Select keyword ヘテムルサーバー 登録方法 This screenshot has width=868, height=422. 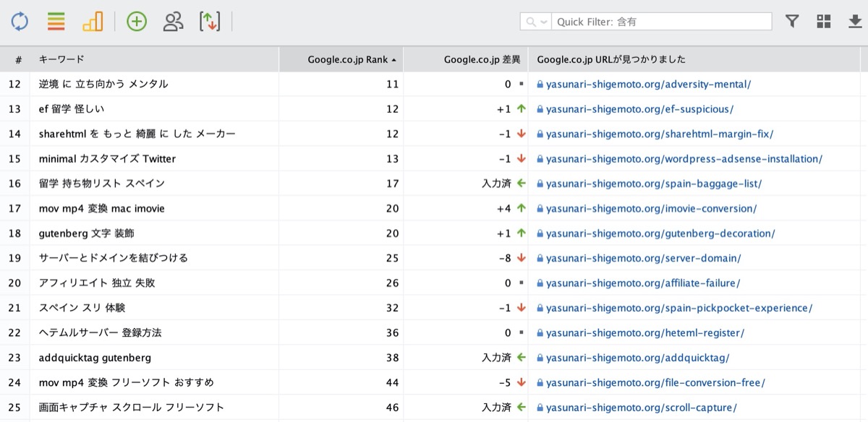click(101, 333)
